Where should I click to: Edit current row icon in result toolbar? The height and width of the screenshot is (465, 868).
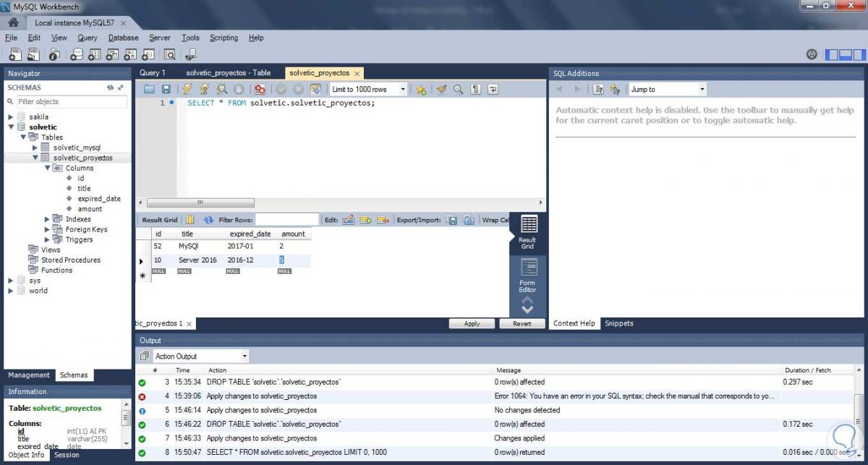point(348,220)
